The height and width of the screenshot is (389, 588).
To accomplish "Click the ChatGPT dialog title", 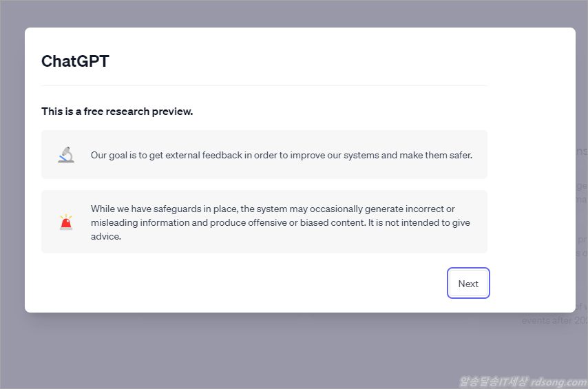I will coord(75,61).
